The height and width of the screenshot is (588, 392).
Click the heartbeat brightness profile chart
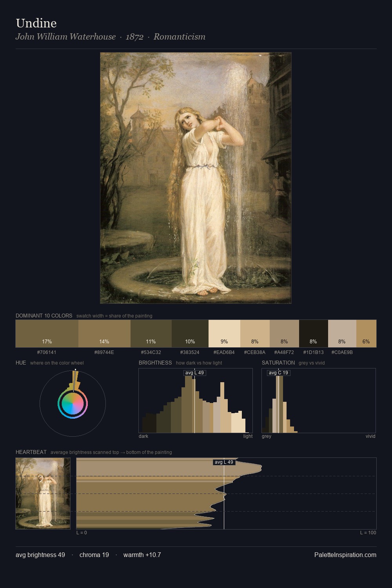pos(226,494)
